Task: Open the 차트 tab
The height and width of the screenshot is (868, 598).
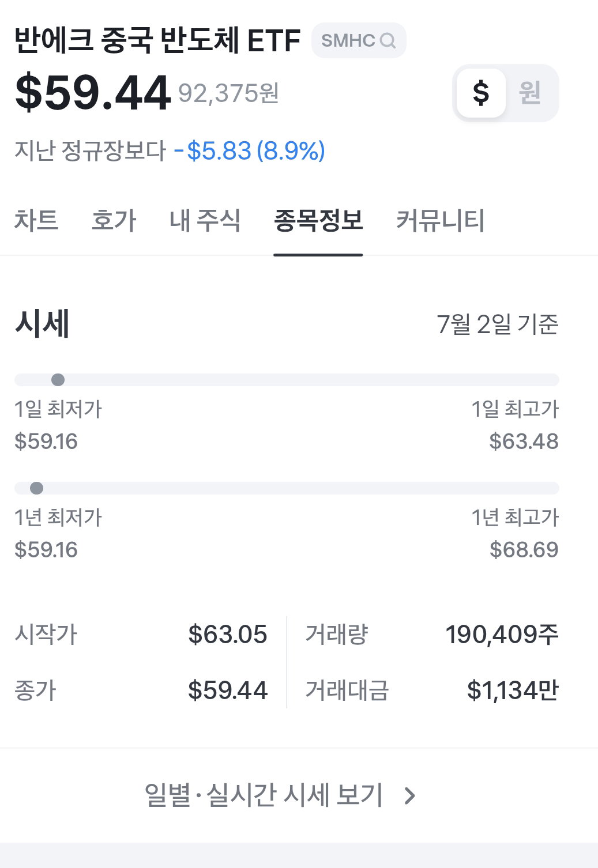Action: click(36, 221)
